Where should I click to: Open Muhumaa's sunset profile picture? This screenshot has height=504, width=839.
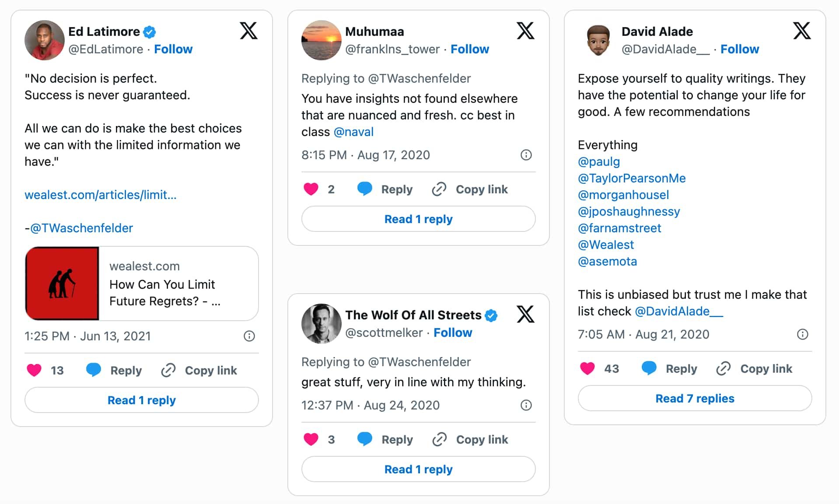click(321, 40)
